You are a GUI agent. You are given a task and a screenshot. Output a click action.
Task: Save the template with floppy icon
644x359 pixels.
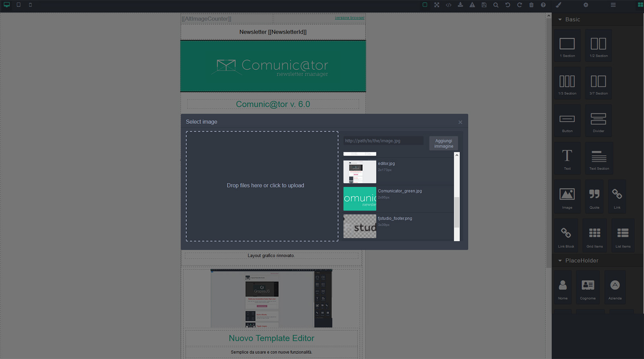[x=484, y=5]
